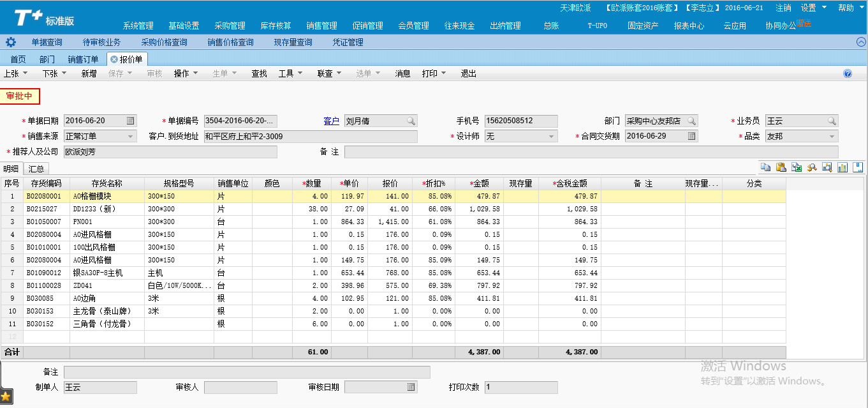This screenshot has width=868, height=408.
Task: Click the 手机号 input field
Action: coord(521,121)
